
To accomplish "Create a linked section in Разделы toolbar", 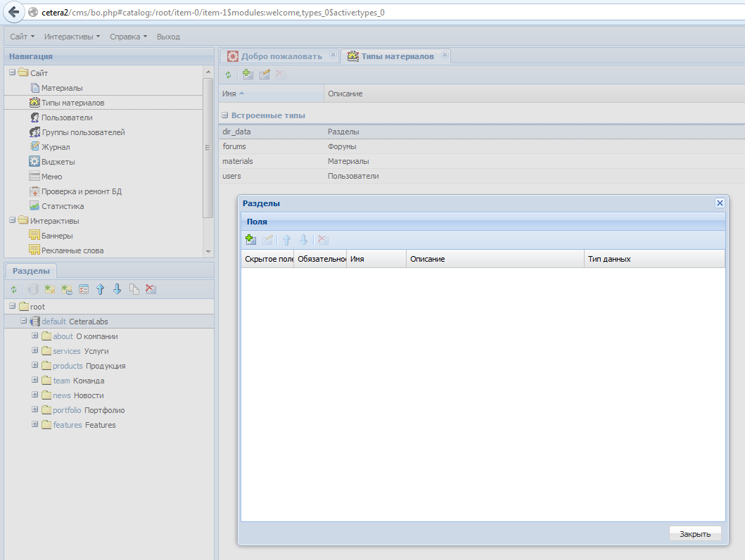I will [67, 289].
